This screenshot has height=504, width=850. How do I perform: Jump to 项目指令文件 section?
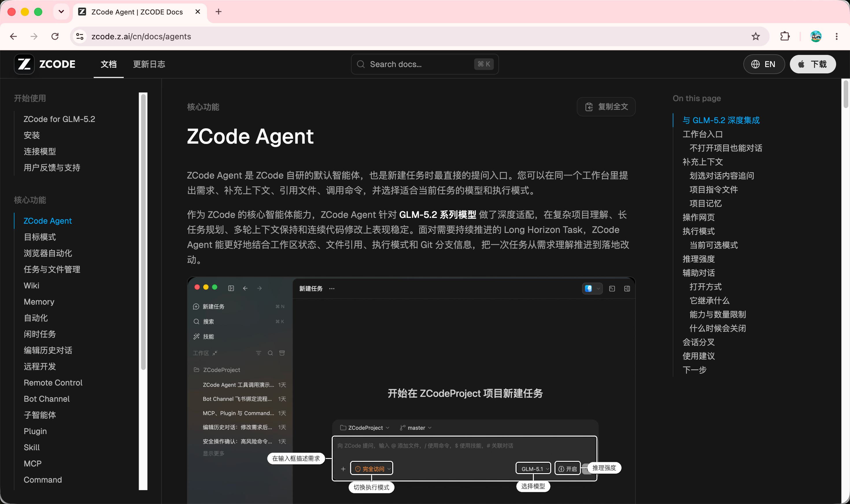[714, 190]
